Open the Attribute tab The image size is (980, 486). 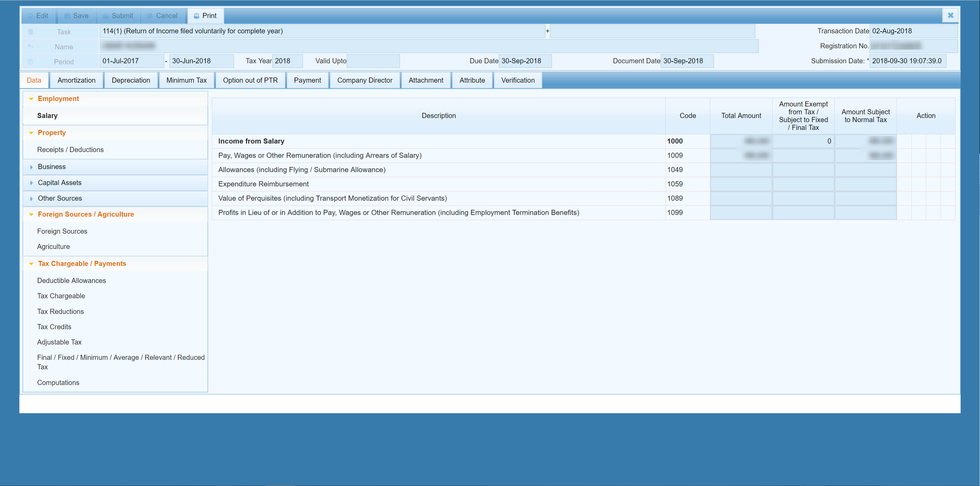click(472, 80)
